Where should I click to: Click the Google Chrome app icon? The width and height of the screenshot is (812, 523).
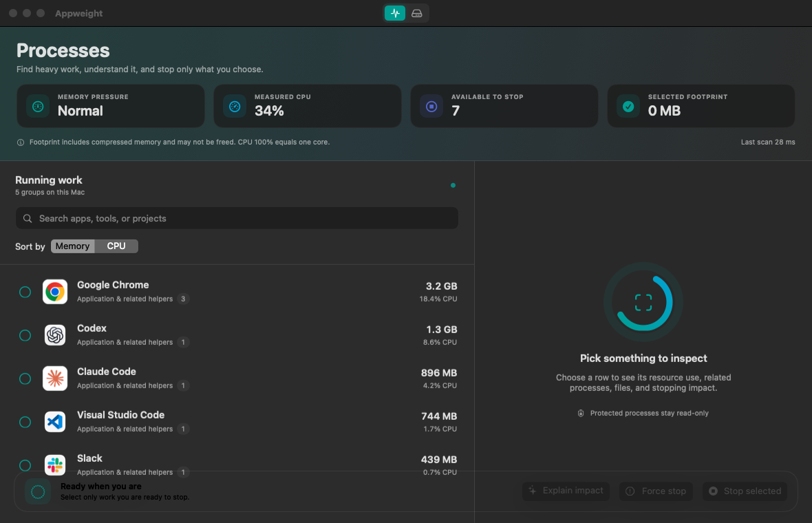click(x=55, y=292)
